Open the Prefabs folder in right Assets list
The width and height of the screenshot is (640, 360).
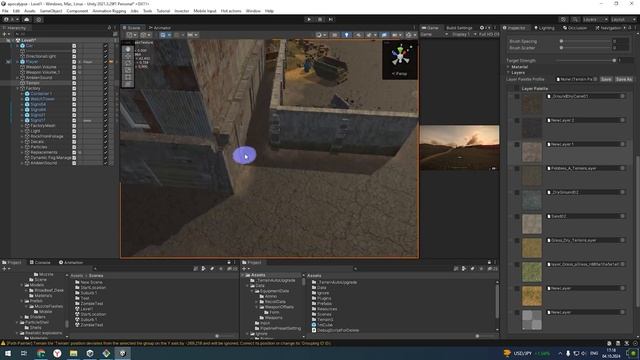324,304
